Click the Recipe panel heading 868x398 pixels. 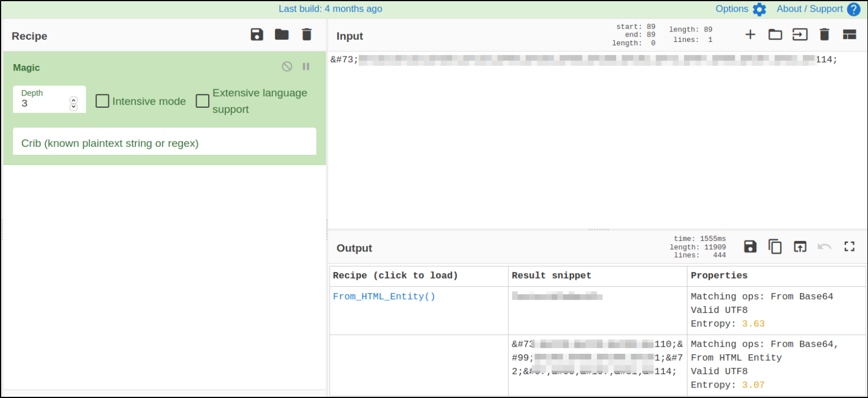coord(29,36)
